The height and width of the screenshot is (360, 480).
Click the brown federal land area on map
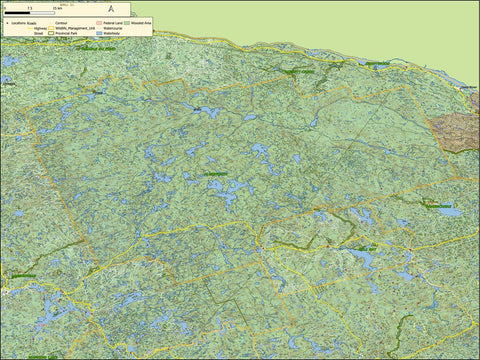coord(453,132)
